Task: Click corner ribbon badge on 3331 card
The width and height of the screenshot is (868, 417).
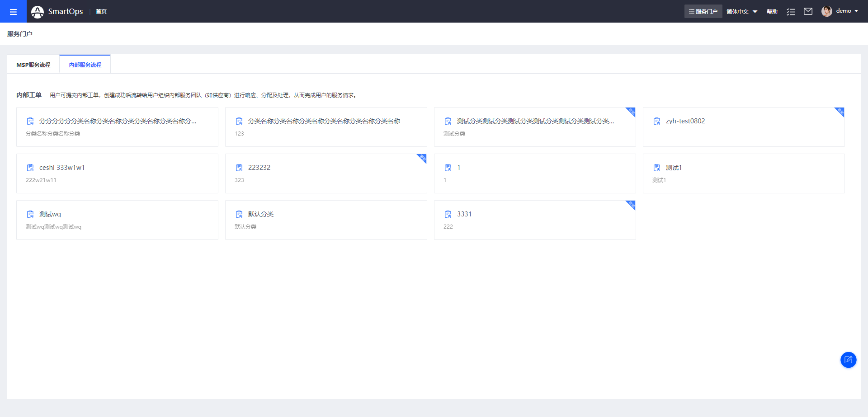Action: tap(632, 204)
